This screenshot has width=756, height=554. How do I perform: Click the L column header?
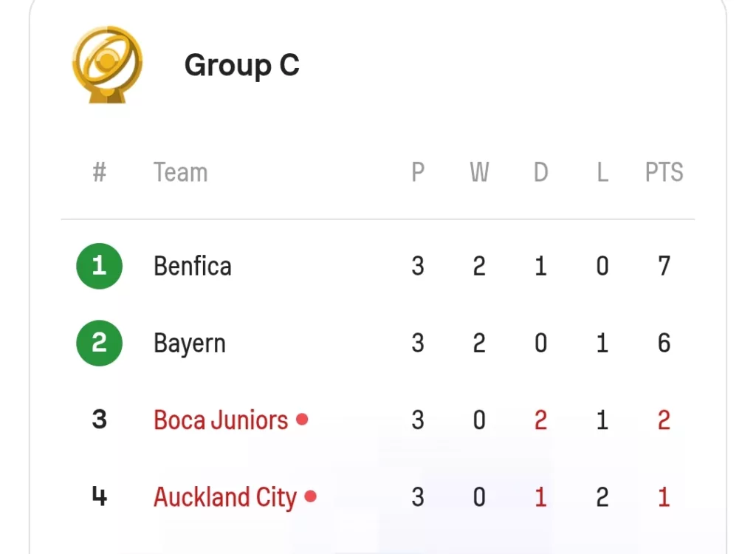(x=602, y=172)
